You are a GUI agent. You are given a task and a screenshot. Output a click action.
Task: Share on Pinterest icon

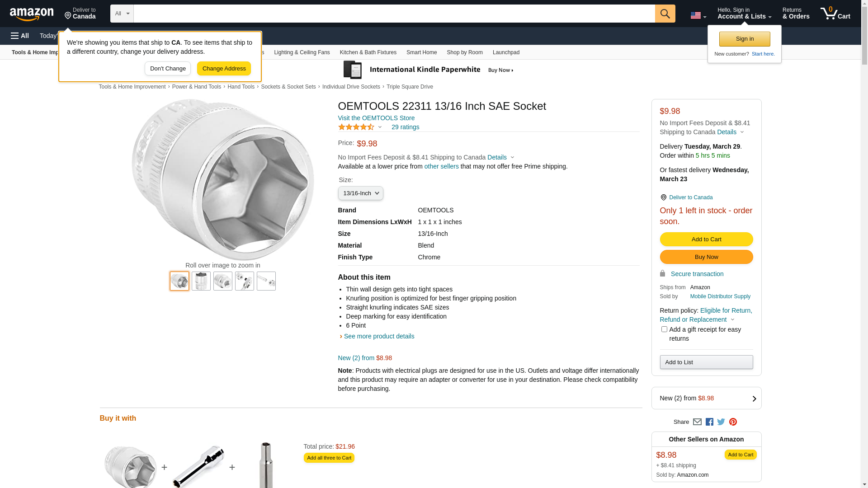[733, 422]
